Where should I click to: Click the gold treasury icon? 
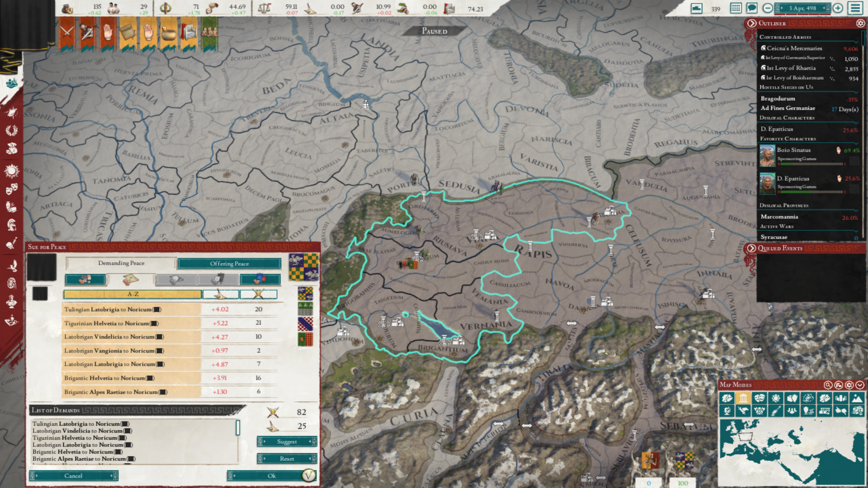click(67, 8)
